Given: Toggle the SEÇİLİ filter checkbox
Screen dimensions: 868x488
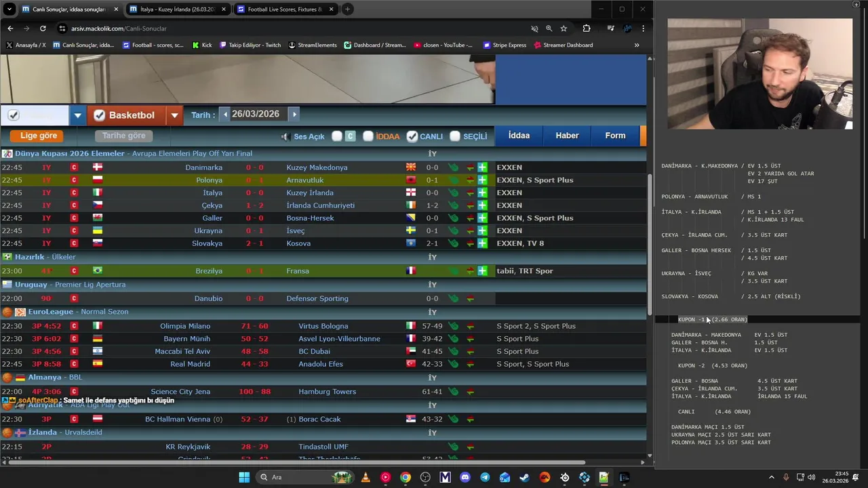Looking at the screenshot, I should coord(455,136).
